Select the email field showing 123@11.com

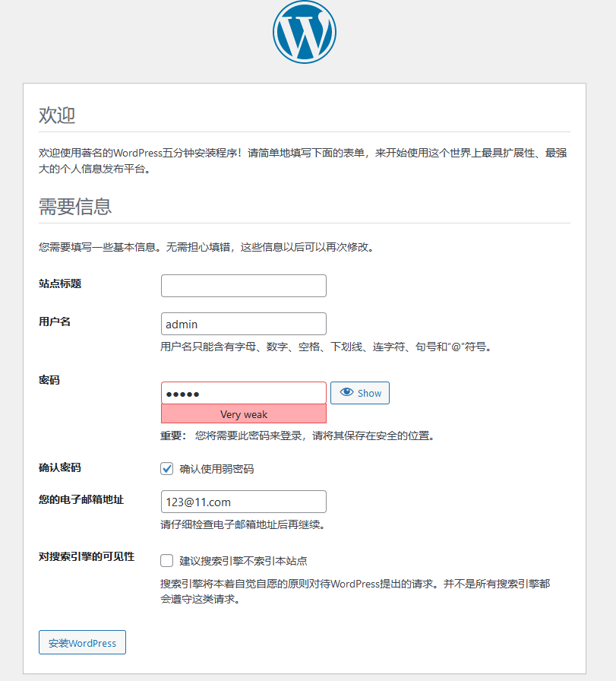click(243, 502)
